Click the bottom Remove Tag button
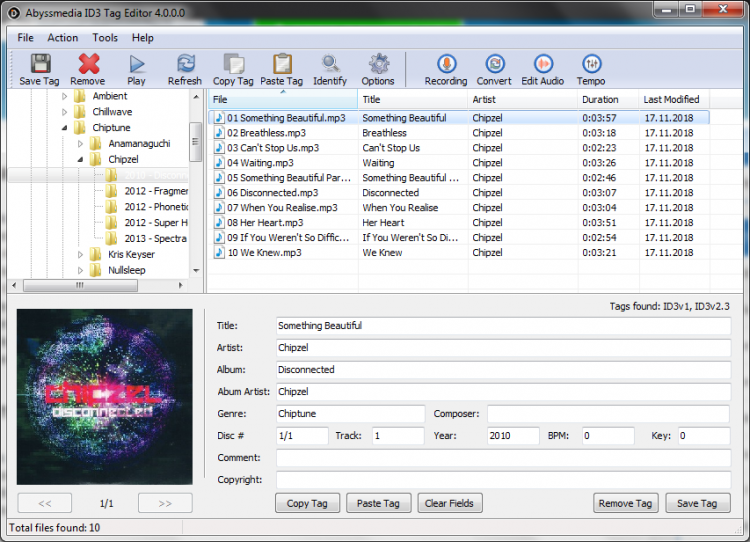Viewport: 750px width, 542px height. click(625, 503)
